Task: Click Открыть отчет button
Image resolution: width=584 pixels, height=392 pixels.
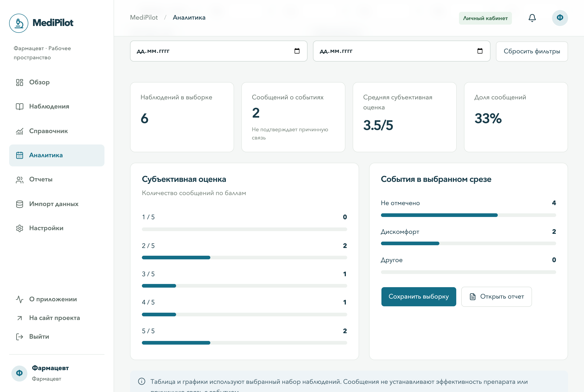Action: [x=496, y=297]
